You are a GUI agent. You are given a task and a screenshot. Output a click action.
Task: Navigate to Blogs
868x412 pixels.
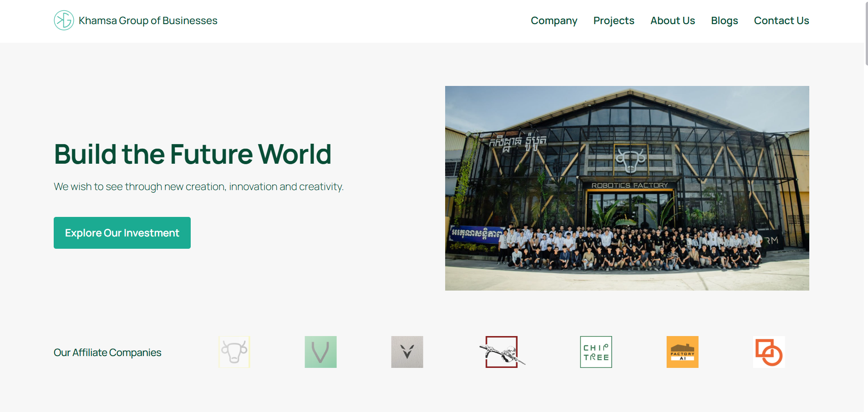pos(725,21)
